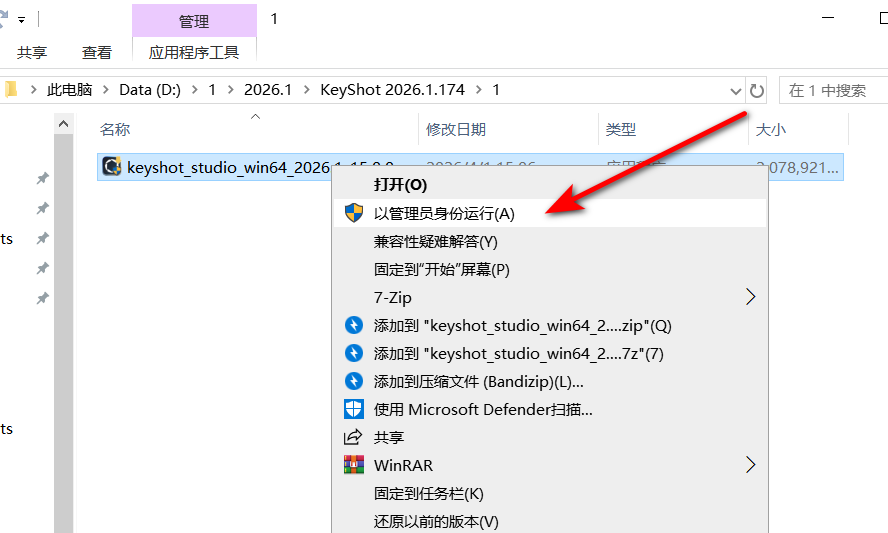The width and height of the screenshot is (888, 533).
Task: Expand the address bar history dropdown
Action: point(735,91)
